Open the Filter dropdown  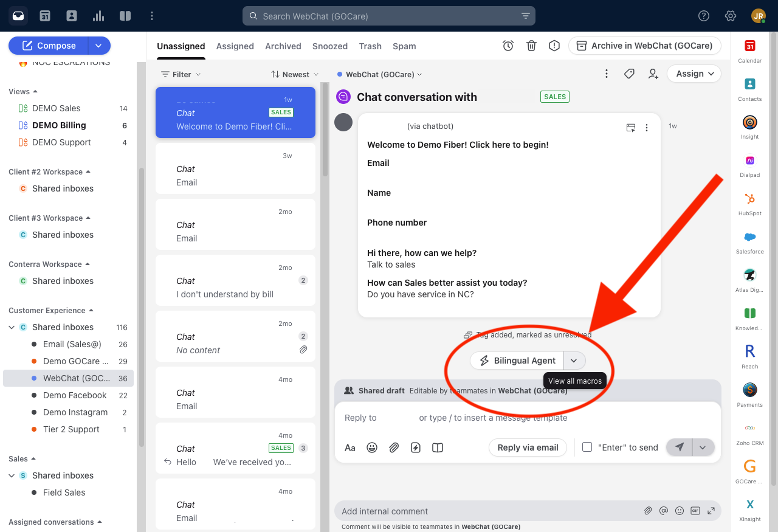tap(181, 74)
